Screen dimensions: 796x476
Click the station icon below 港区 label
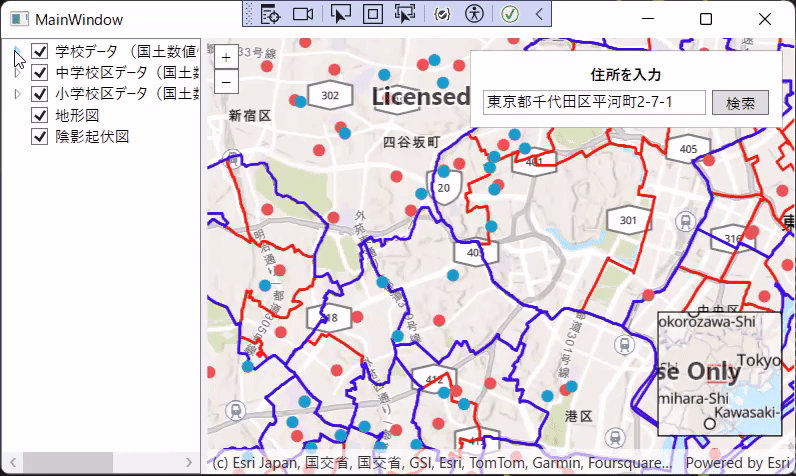615,436
